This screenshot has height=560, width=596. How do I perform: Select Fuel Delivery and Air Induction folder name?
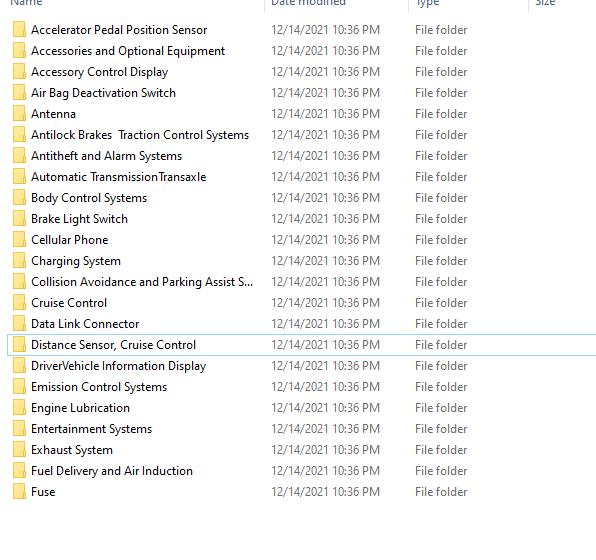pos(112,471)
